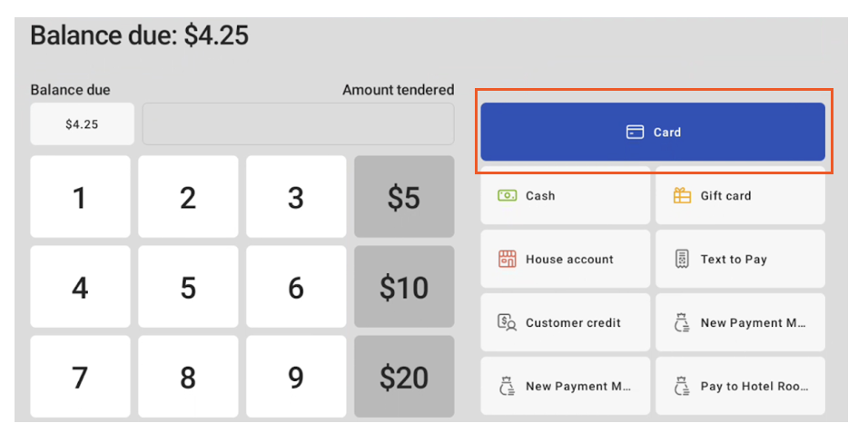Tap the $5 quick cash button

(x=404, y=197)
